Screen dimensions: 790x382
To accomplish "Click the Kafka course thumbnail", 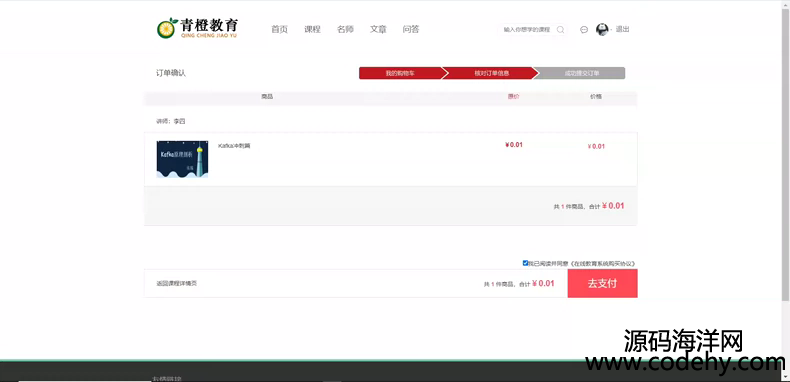I will pos(182,159).
